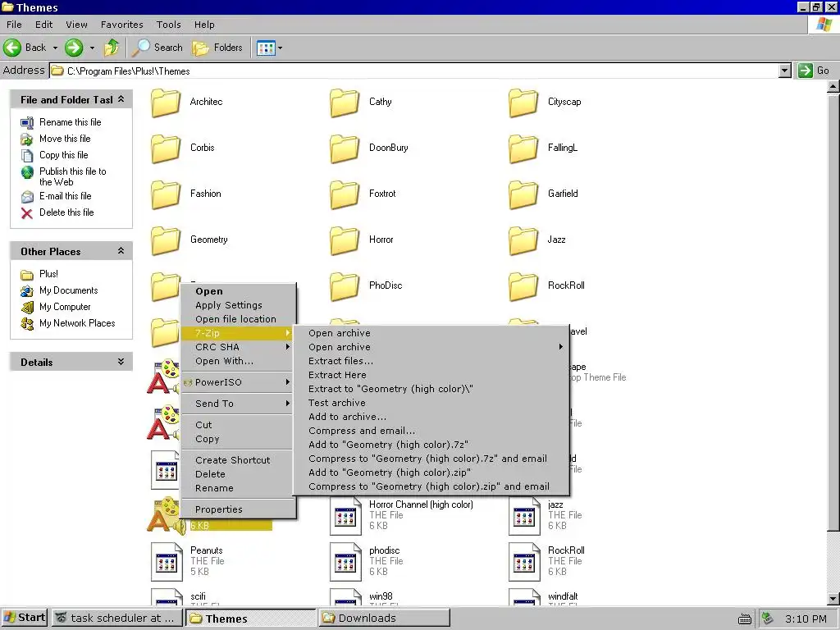Choose Apply Settings in context menu

[x=238, y=305]
